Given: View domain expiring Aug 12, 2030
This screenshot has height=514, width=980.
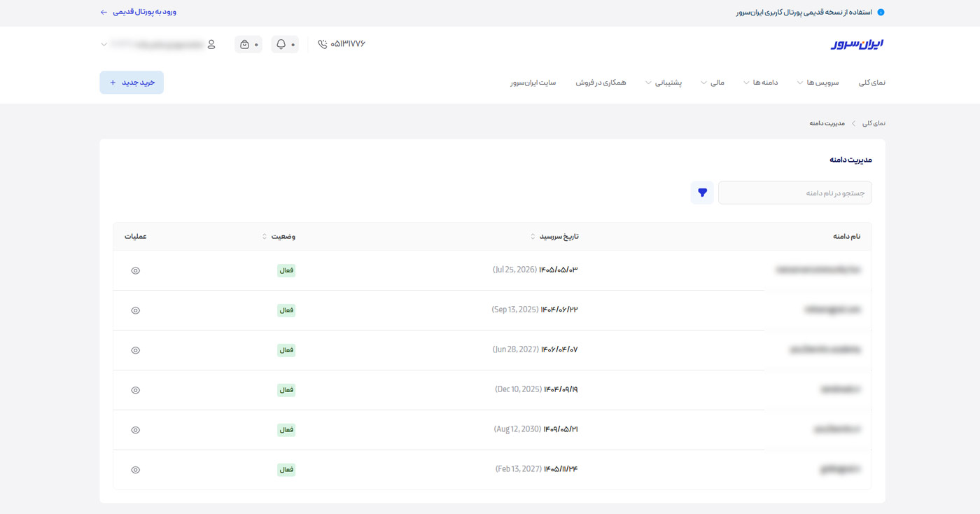Looking at the screenshot, I should pyautogui.click(x=136, y=430).
